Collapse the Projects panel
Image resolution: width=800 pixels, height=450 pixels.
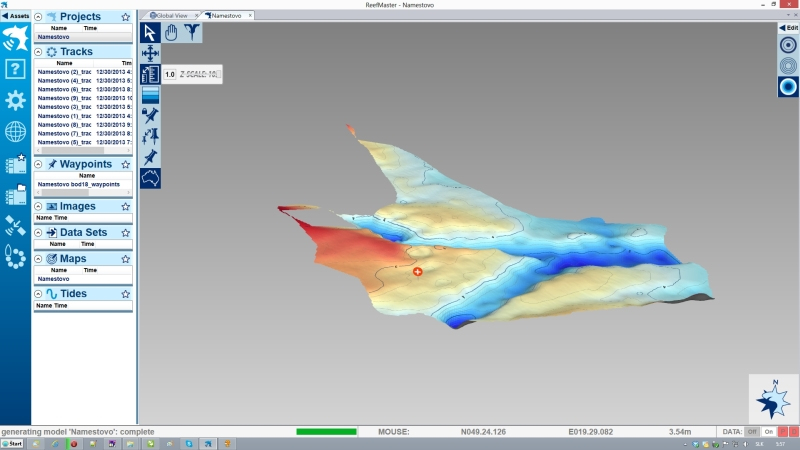point(38,17)
